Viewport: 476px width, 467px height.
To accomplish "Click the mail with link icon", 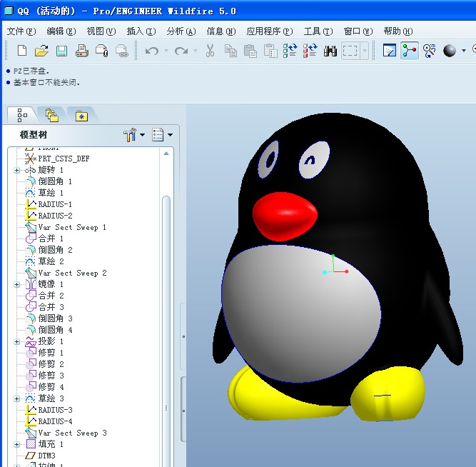I will 122,51.
